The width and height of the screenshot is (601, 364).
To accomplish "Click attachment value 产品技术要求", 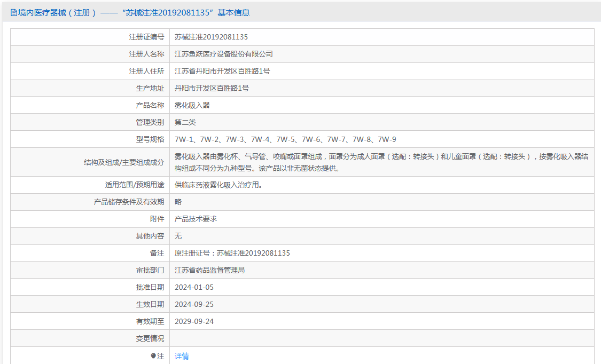I will (196, 219).
